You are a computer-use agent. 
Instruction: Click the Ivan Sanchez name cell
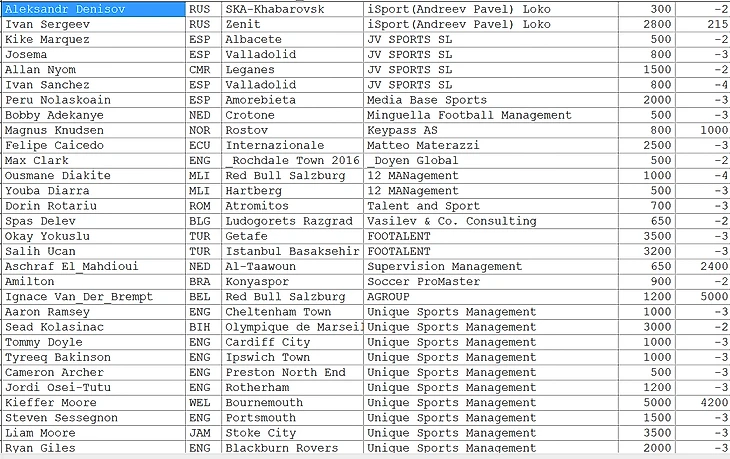pos(94,85)
